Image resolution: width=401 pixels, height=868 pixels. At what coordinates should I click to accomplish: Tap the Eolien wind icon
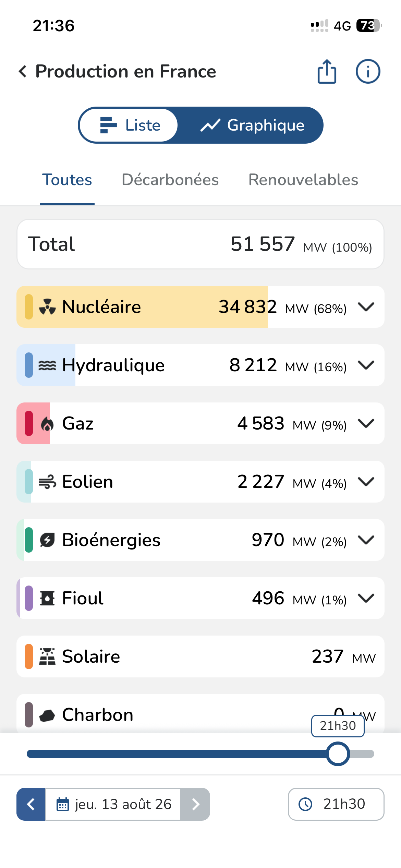tap(47, 482)
